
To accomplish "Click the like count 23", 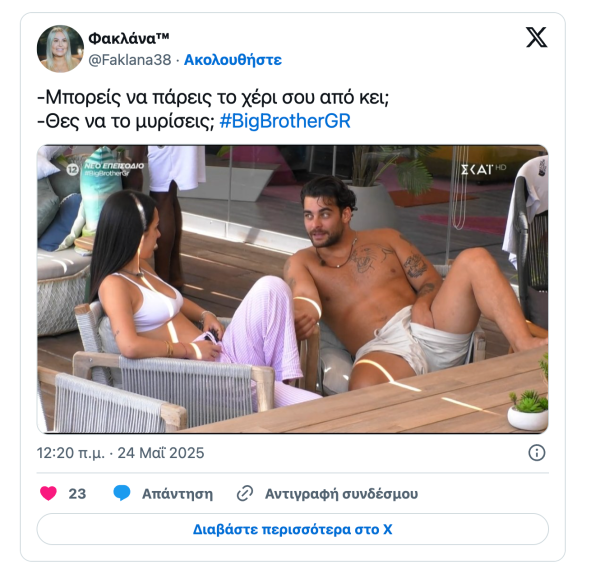I will (x=77, y=494).
